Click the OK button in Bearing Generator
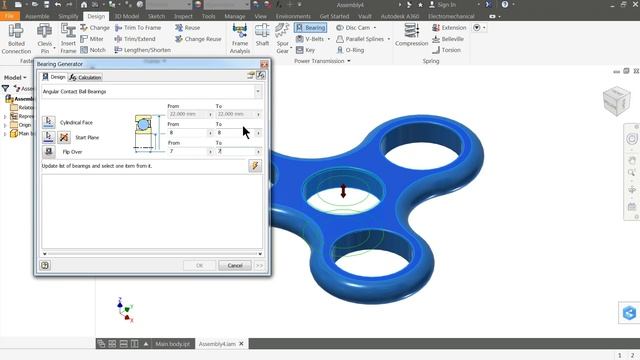Image resolution: width=640 pixels, height=360 pixels. point(199,265)
